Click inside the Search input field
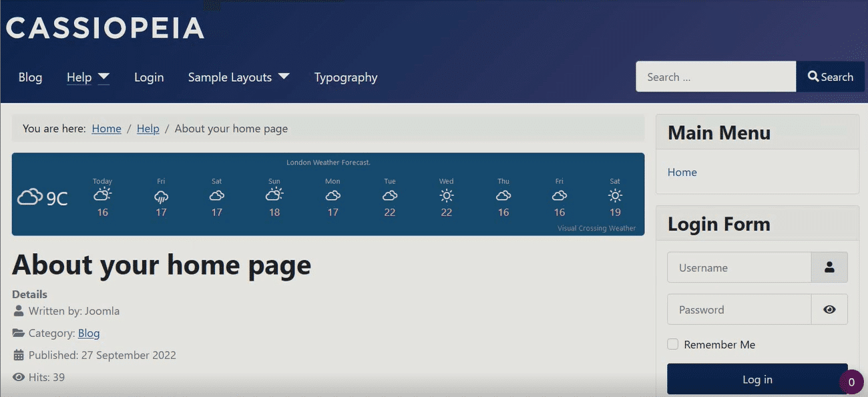Image resolution: width=868 pixels, height=397 pixels. (x=714, y=76)
